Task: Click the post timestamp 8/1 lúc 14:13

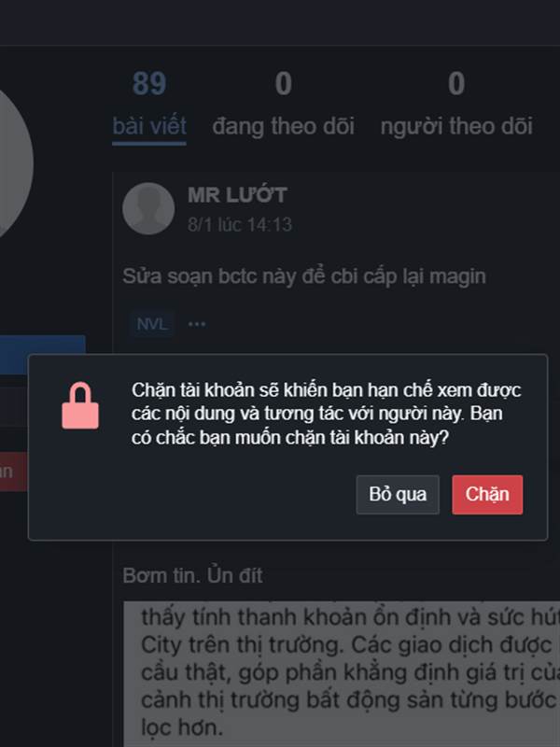Action: pos(240,224)
